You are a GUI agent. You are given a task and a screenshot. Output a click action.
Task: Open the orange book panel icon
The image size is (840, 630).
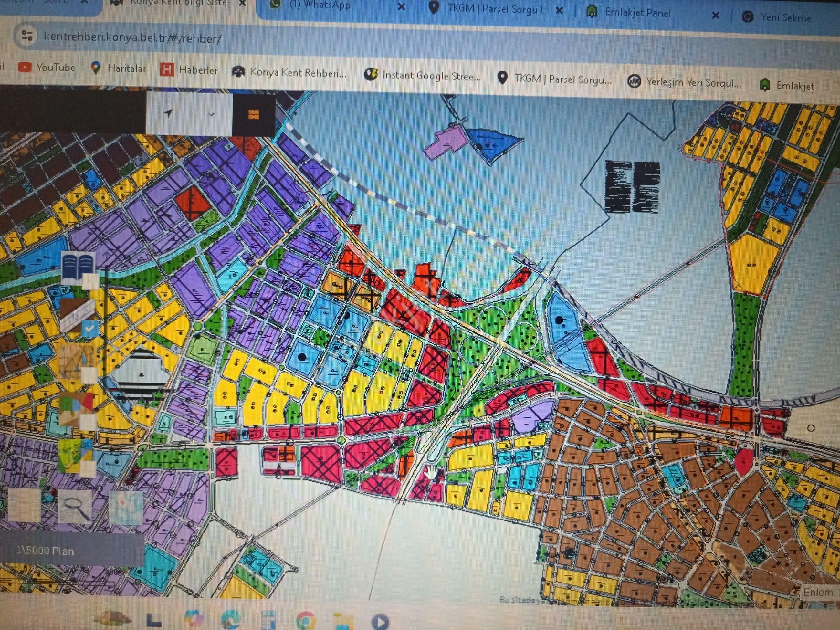[253, 115]
